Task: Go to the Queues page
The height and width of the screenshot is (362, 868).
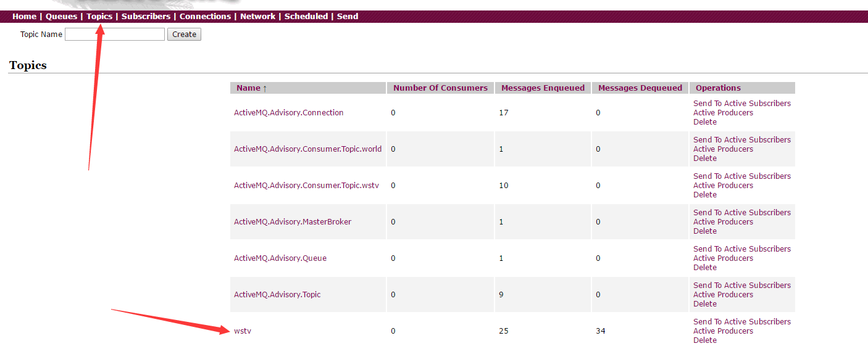Action: point(61,17)
